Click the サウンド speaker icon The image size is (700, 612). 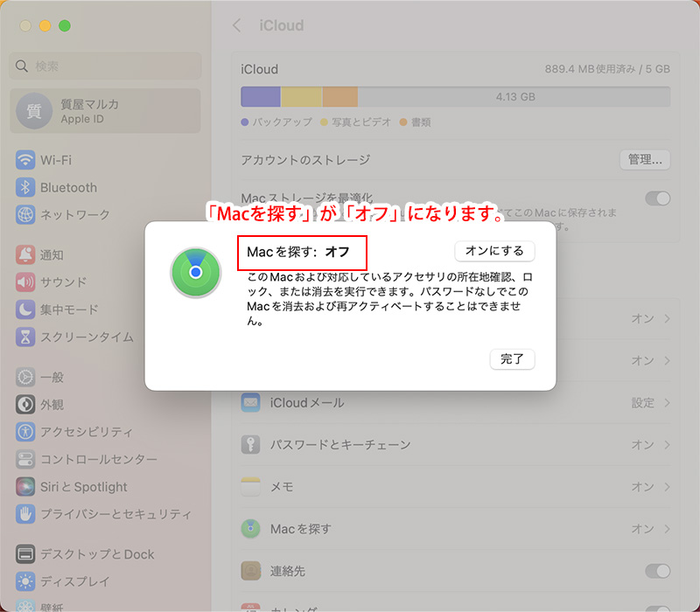click(x=25, y=282)
